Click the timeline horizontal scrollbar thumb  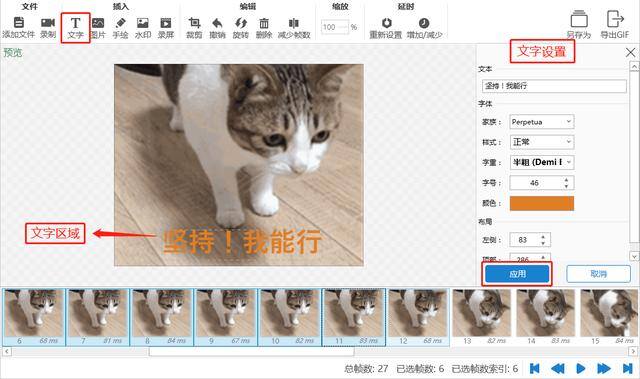pyautogui.click(x=251, y=351)
